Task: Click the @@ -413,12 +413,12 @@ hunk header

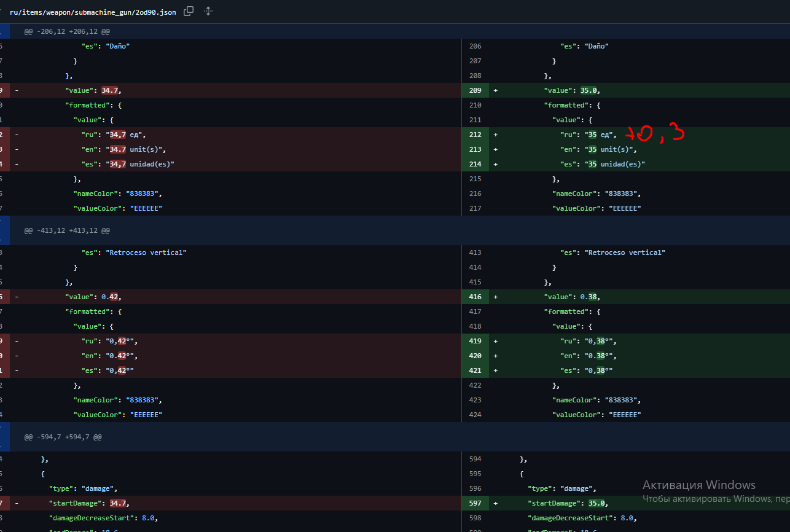Action: [x=66, y=230]
